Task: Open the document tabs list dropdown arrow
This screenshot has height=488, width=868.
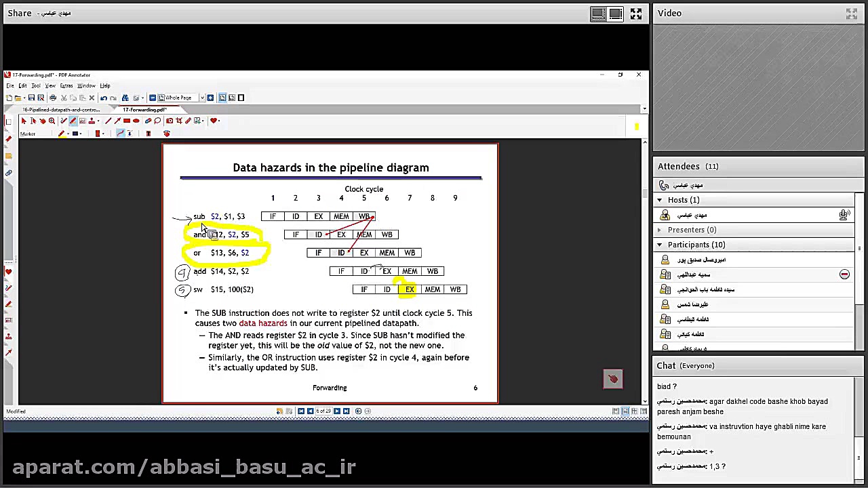Action: pyautogui.click(x=644, y=109)
